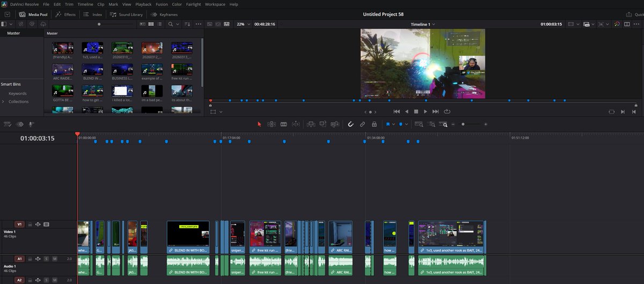Select the Dynamic Trim Mode icon
Screen dimensions: 644x284
[296, 124]
